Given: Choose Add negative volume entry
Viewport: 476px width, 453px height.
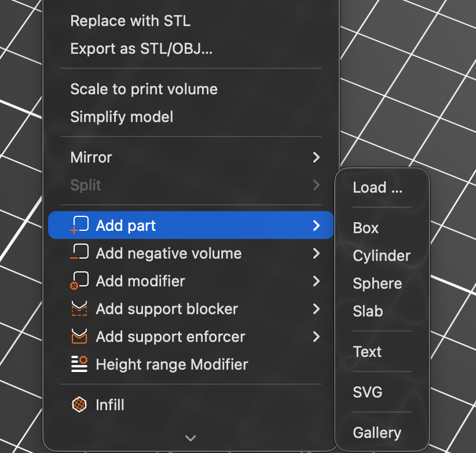Looking at the screenshot, I should click(x=191, y=253).
